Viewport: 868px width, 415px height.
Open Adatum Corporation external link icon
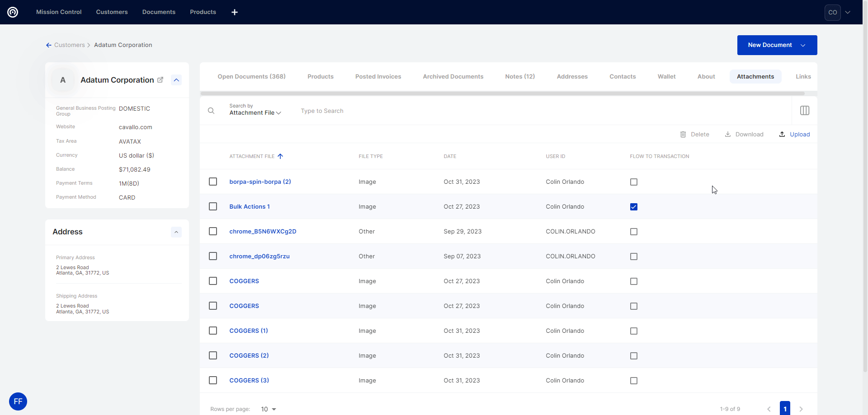[160, 80]
